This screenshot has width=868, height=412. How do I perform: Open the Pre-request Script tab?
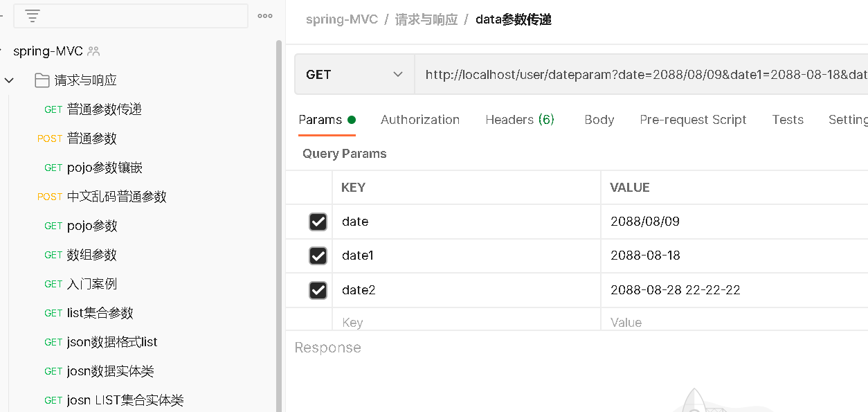[x=693, y=120]
